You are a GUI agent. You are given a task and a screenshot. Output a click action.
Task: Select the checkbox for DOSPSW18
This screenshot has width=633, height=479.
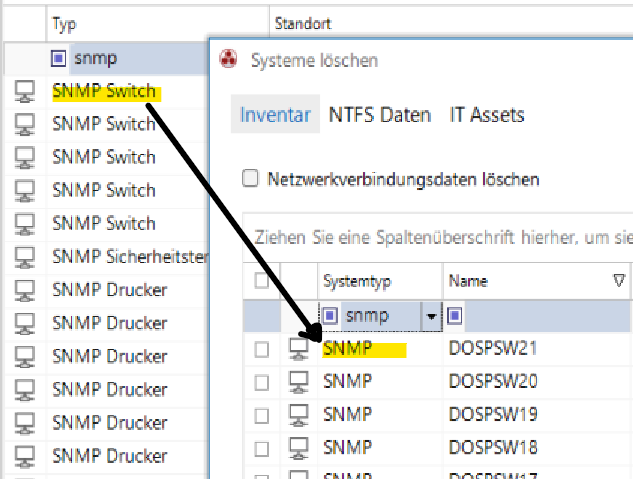pos(262,446)
